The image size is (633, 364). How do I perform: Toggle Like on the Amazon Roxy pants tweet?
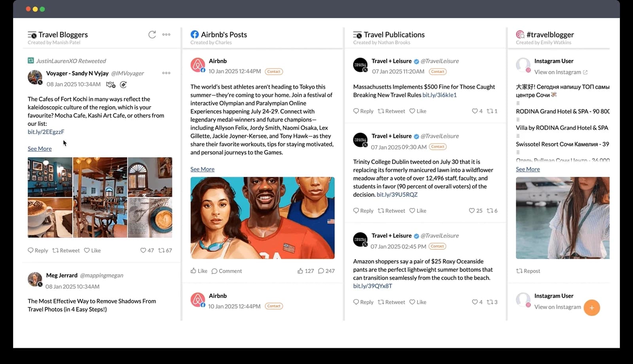point(417,302)
